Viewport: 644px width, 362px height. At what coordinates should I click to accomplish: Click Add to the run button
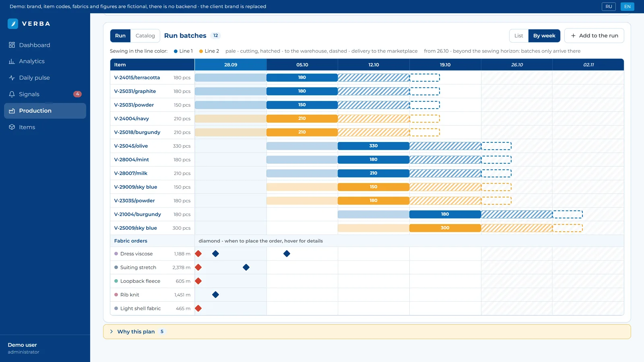(594, 36)
